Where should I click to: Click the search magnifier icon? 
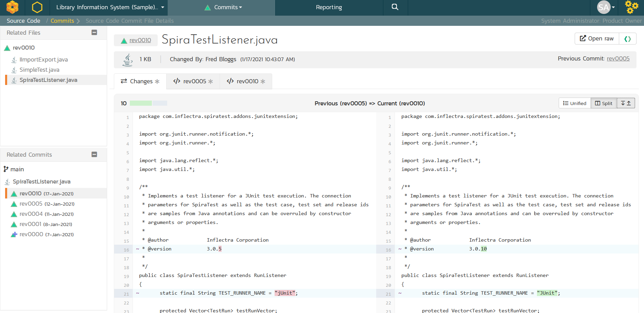pos(395,7)
